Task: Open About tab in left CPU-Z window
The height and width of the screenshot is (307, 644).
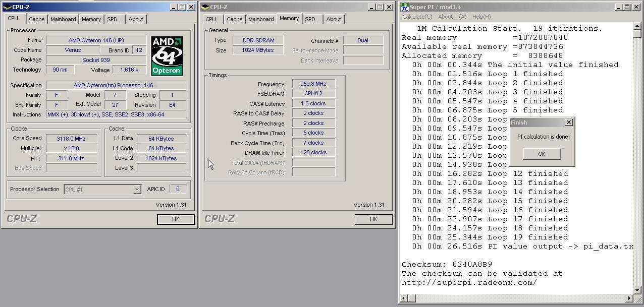Action: tap(136, 19)
